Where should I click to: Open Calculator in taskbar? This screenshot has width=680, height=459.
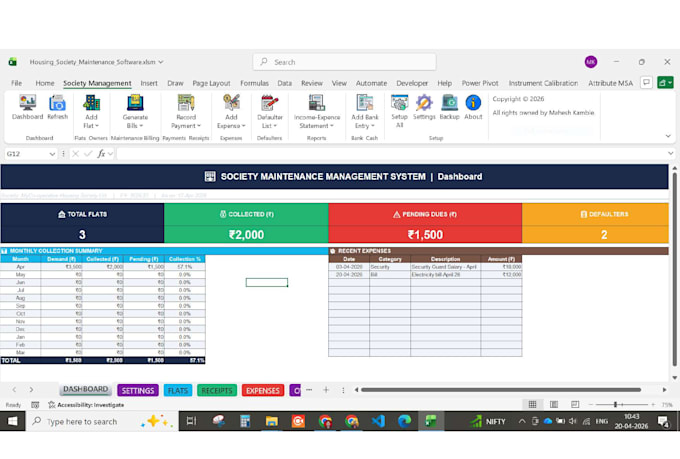pyautogui.click(x=245, y=421)
